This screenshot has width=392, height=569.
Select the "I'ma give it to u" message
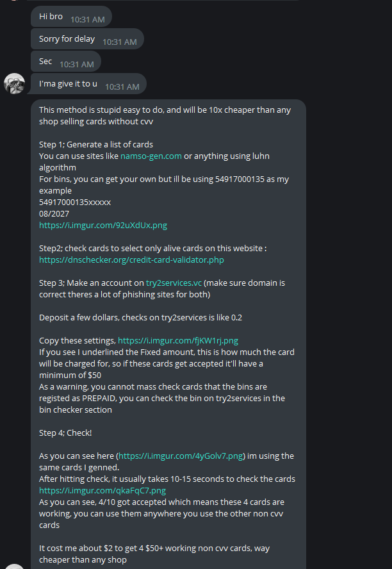(x=88, y=84)
